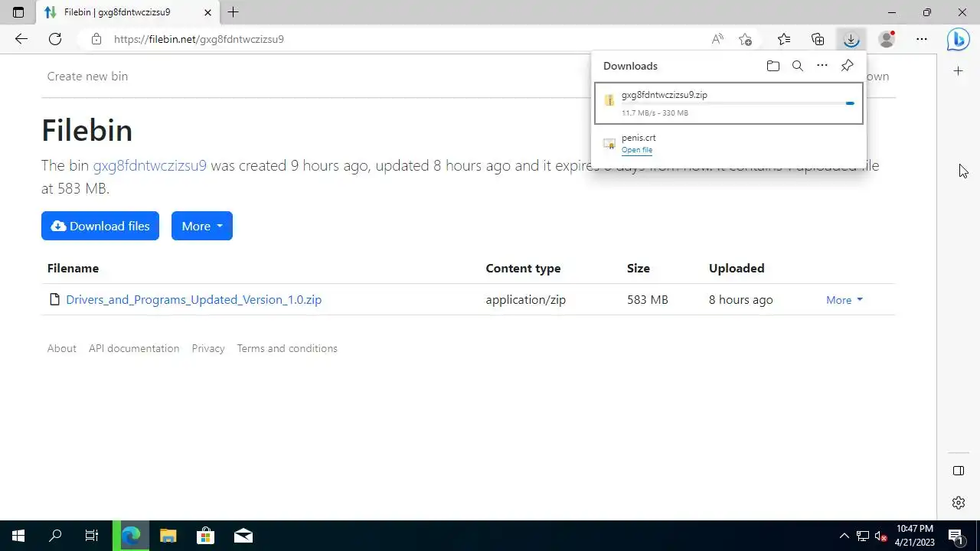Click the application/zip content type cell
The width and height of the screenshot is (980, 551).
[526, 300]
